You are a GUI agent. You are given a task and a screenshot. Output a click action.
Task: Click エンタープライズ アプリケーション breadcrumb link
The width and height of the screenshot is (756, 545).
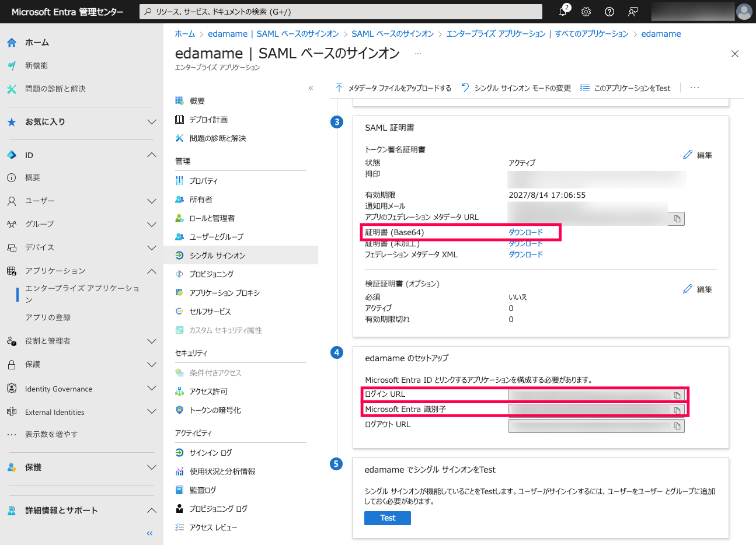pos(537,34)
